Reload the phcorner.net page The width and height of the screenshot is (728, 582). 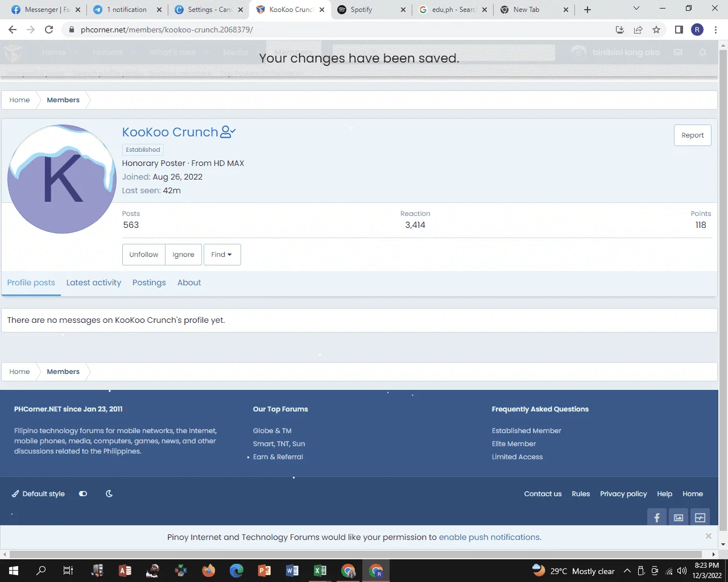pyautogui.click(x=49, y=30)
